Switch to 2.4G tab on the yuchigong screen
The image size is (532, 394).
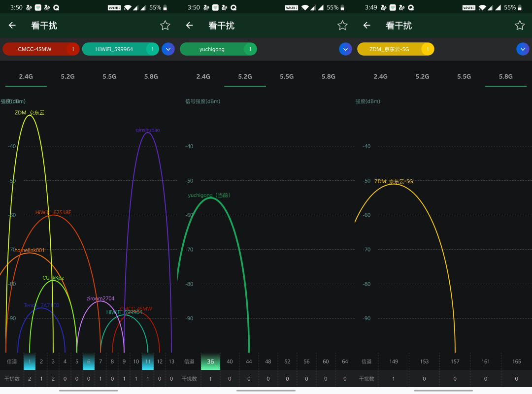click(x=203, y=77)
